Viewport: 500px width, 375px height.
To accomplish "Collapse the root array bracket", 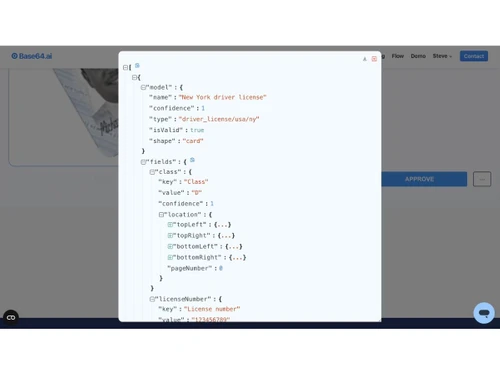I will [125, 68].
